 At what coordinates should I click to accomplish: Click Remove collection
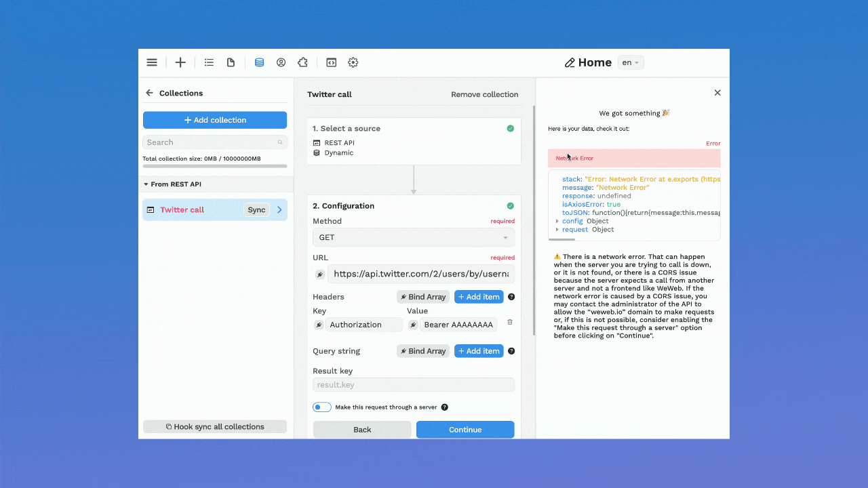(484, 94)
